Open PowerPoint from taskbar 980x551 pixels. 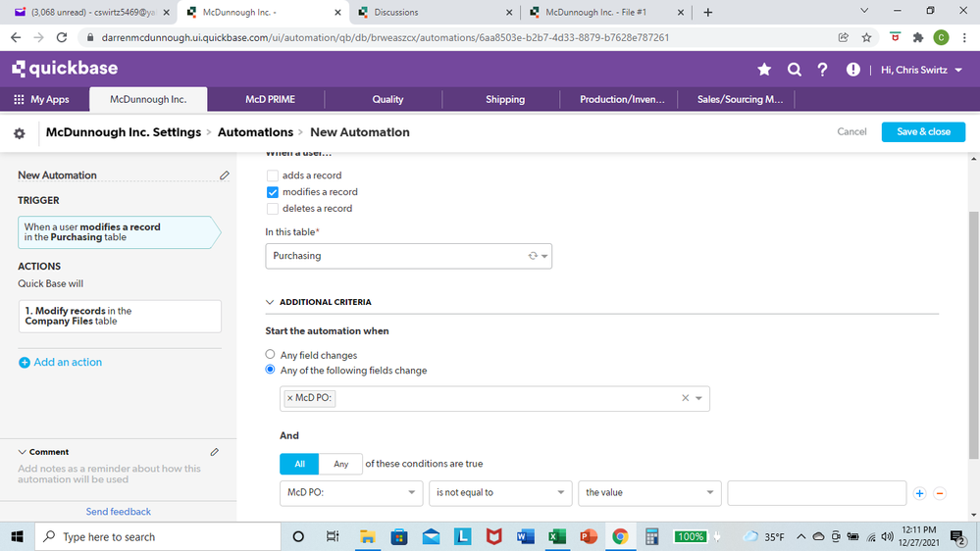pyautogui.click(x=589, y=536)
